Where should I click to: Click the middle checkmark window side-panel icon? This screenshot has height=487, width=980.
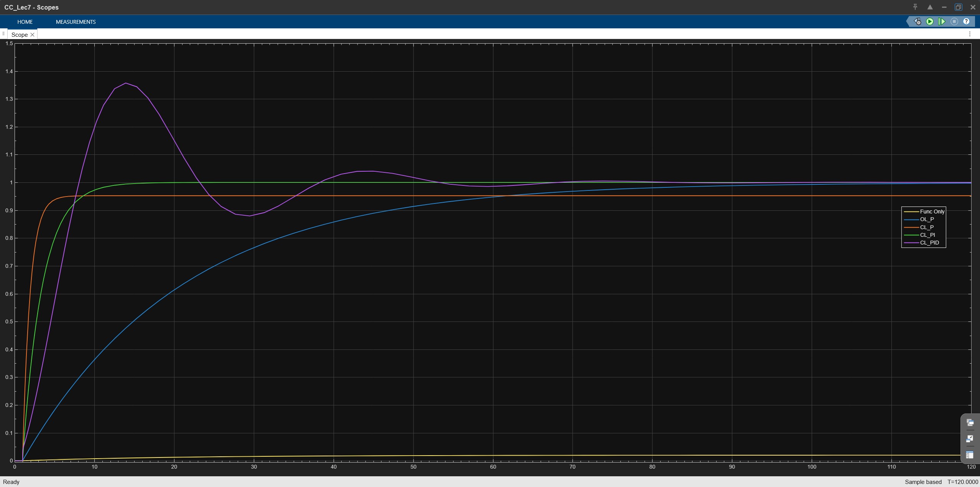coord(970,439)
